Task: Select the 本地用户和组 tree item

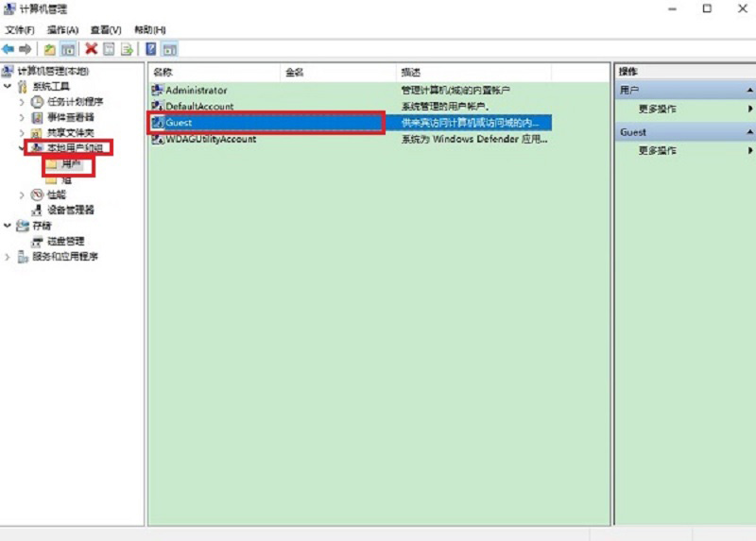Action: [x=75, y=148]
